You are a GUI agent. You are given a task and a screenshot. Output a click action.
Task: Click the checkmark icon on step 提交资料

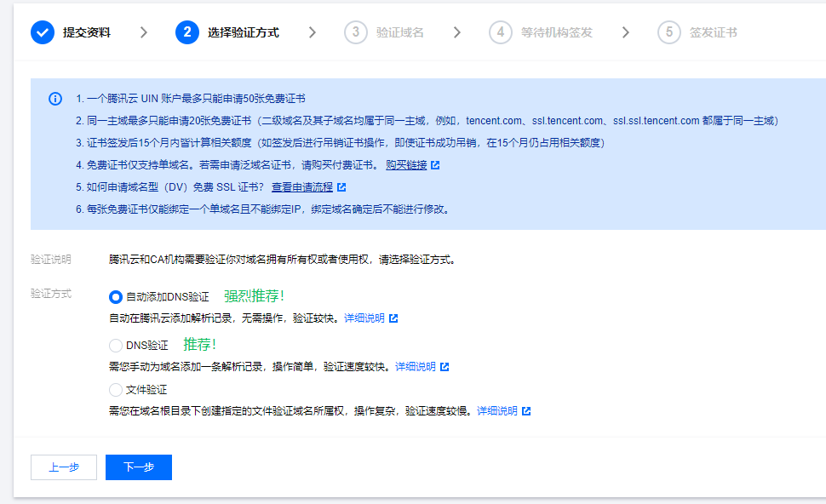[x=42, y=33]
